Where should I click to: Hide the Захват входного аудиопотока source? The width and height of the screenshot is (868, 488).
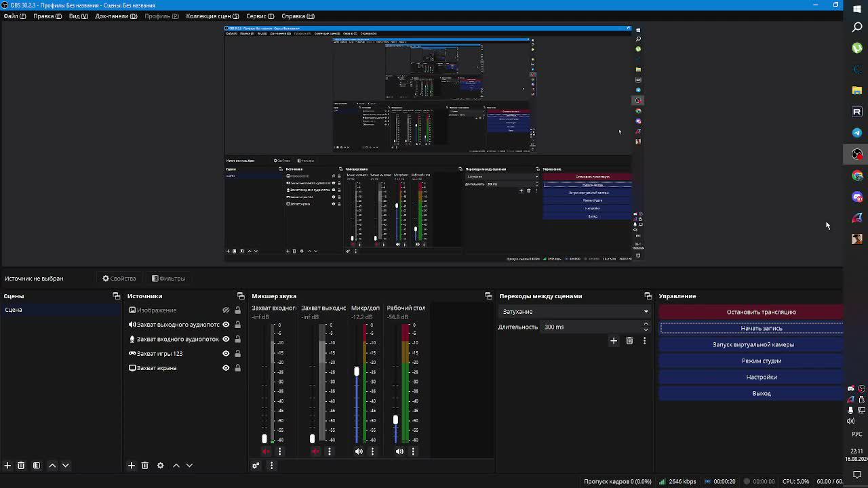point(226,339)
